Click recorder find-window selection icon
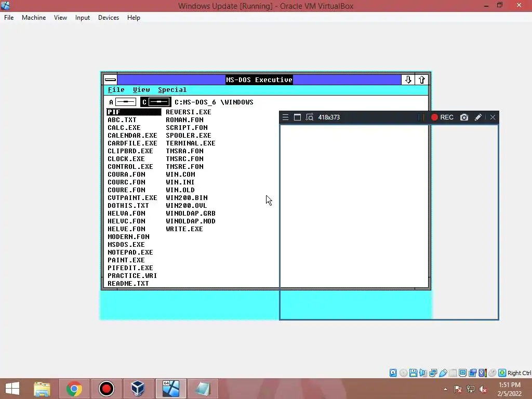This screenshot has width=532, height=399. [310, 117]
